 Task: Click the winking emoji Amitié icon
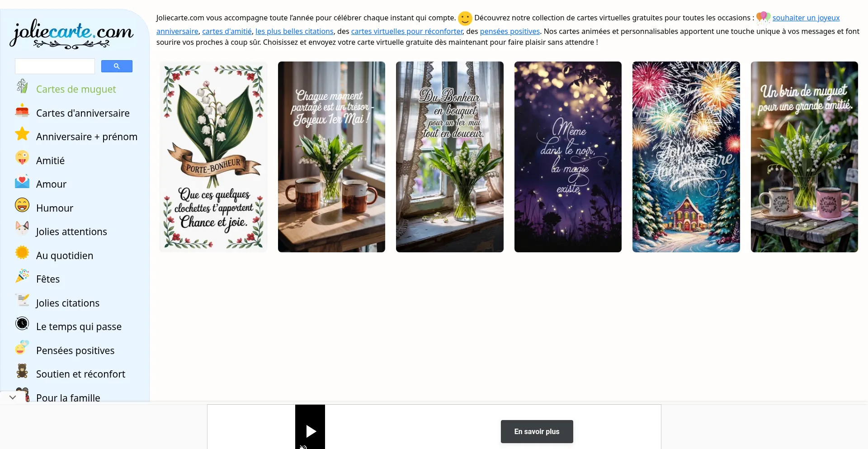coord(22,158)
